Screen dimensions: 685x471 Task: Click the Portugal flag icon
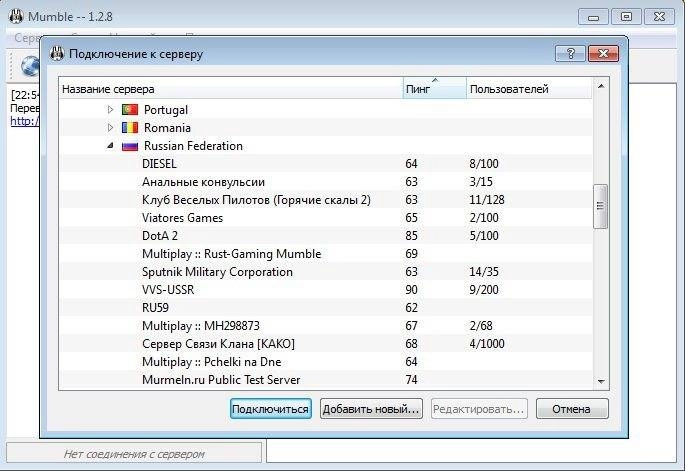(130, 109)
